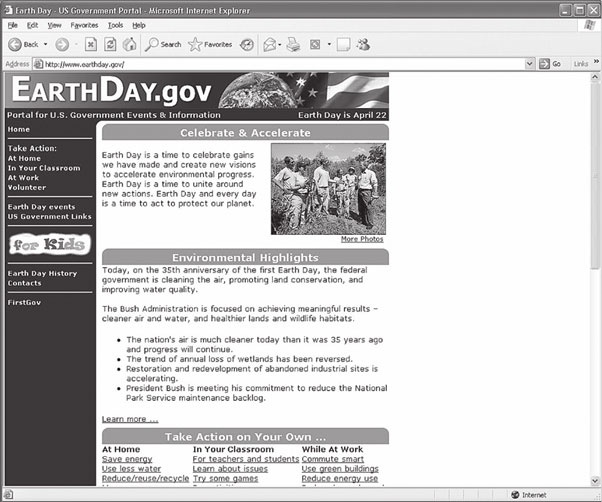The image size is (602, 502).
Task: Click the Back navigation button
Action: coord(24,44)
